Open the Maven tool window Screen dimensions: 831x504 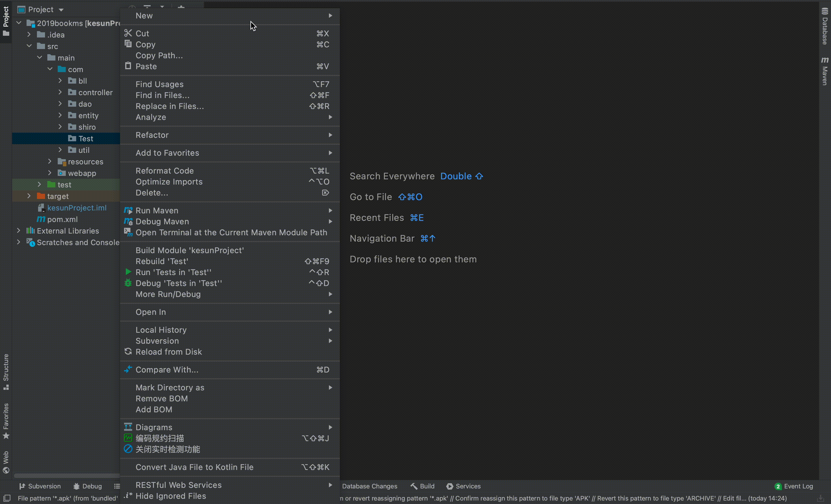click(825, 71)
